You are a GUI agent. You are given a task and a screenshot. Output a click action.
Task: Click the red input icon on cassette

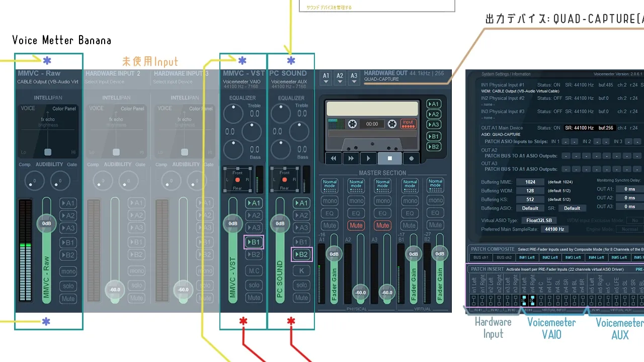[408, 124]
